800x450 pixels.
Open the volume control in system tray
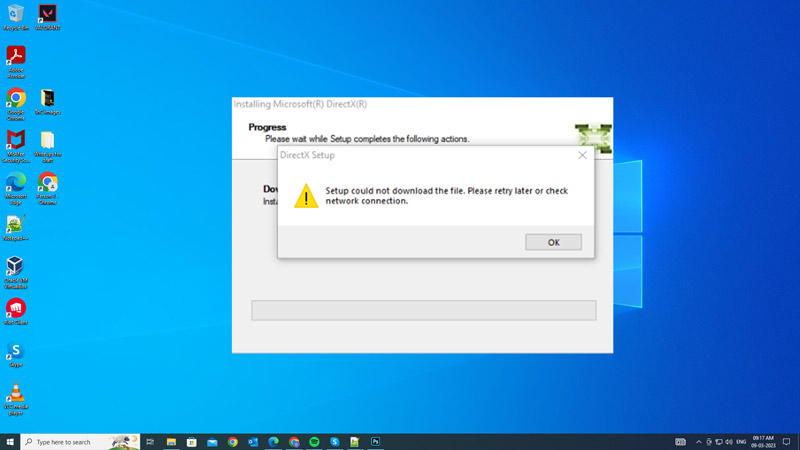pyautogui.click(x=729, y=442)
